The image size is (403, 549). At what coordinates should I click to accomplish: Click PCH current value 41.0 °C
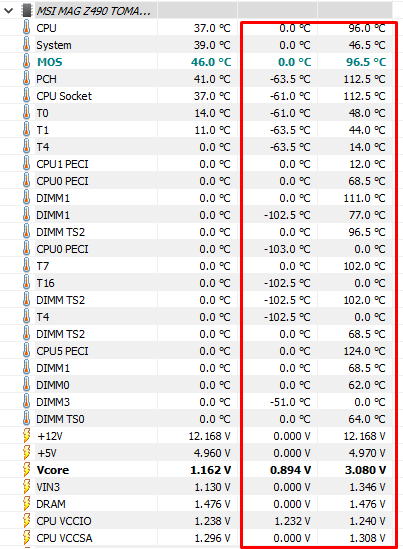(212, 79)
